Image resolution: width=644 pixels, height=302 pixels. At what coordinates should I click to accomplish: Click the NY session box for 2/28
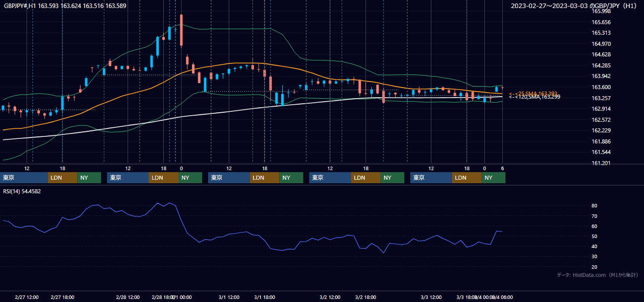(x=190, y=178)
